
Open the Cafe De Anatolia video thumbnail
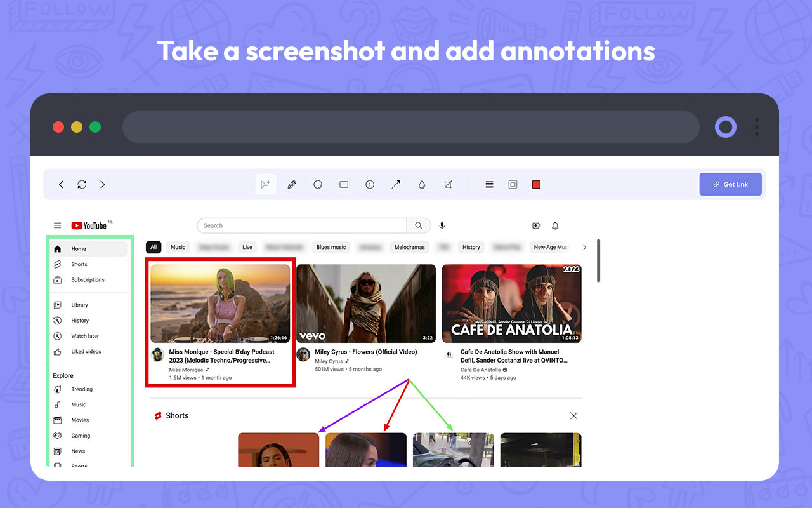point(512,304)
